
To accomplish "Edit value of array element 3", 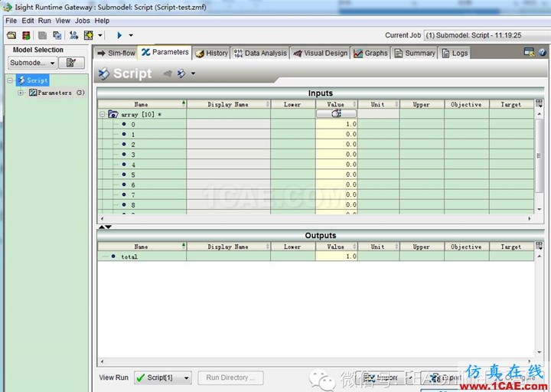I will pyautogui.click(x=337, y=155).
